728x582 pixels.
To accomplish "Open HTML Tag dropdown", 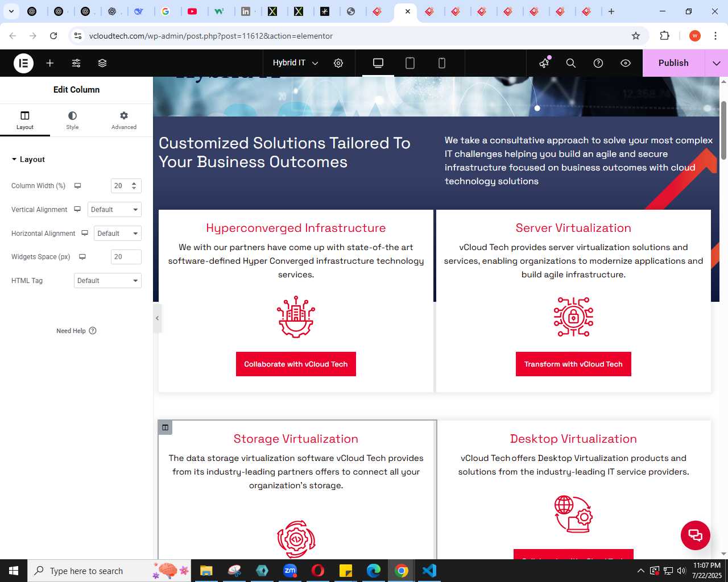I will (x=107, y=281).
